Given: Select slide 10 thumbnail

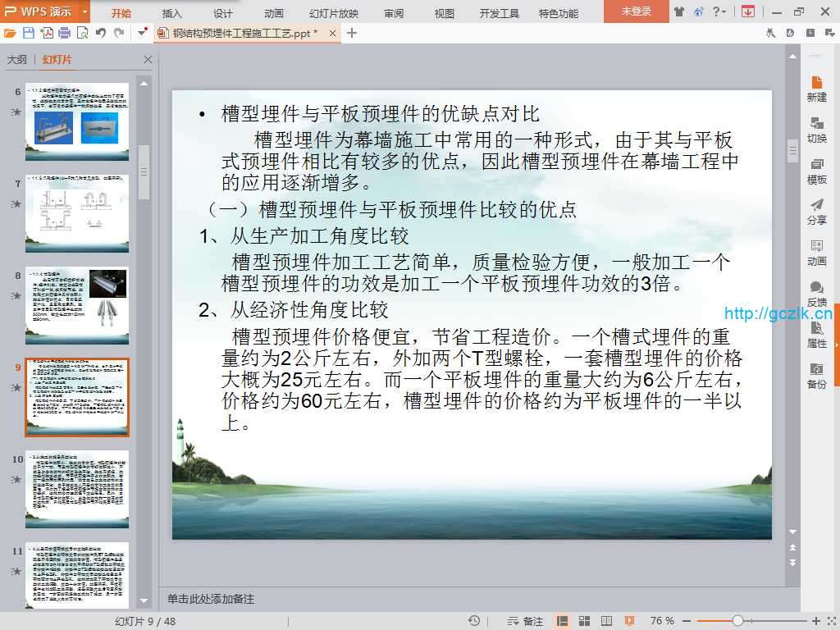Looking at the screenshot, I should (77, 490).
